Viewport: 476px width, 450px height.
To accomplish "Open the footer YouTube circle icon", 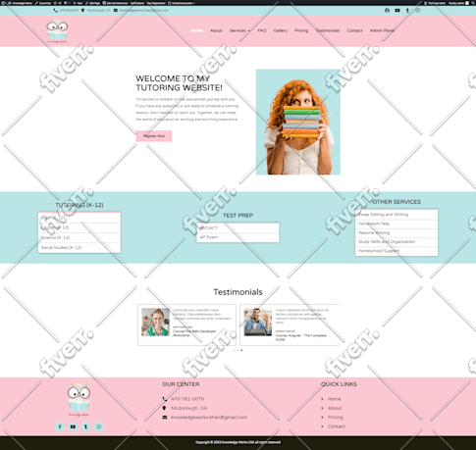I will (x=73, y=426).
